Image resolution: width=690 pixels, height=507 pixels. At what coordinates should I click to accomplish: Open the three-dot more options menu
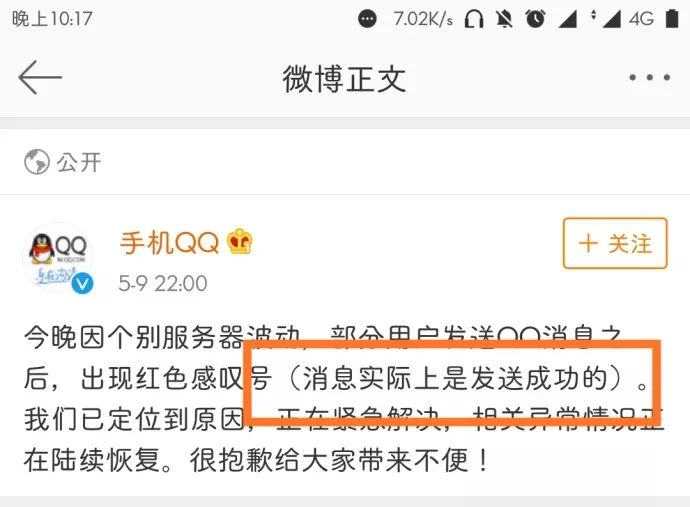[x=650, y=77]
